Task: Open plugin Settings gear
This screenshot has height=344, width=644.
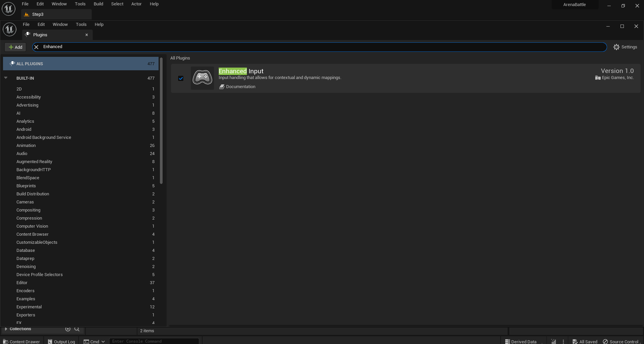Action: pyautogui.click(x=625, y=47)
